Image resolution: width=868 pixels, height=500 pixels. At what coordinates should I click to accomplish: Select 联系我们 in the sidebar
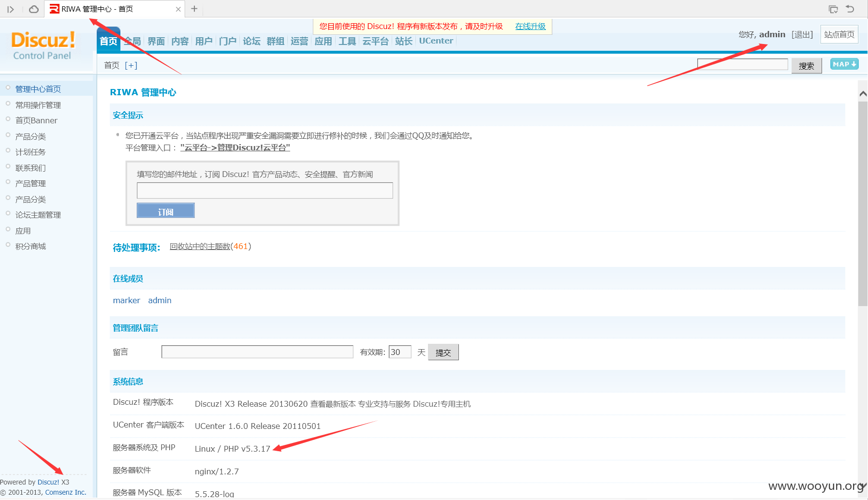coord(30,168)
